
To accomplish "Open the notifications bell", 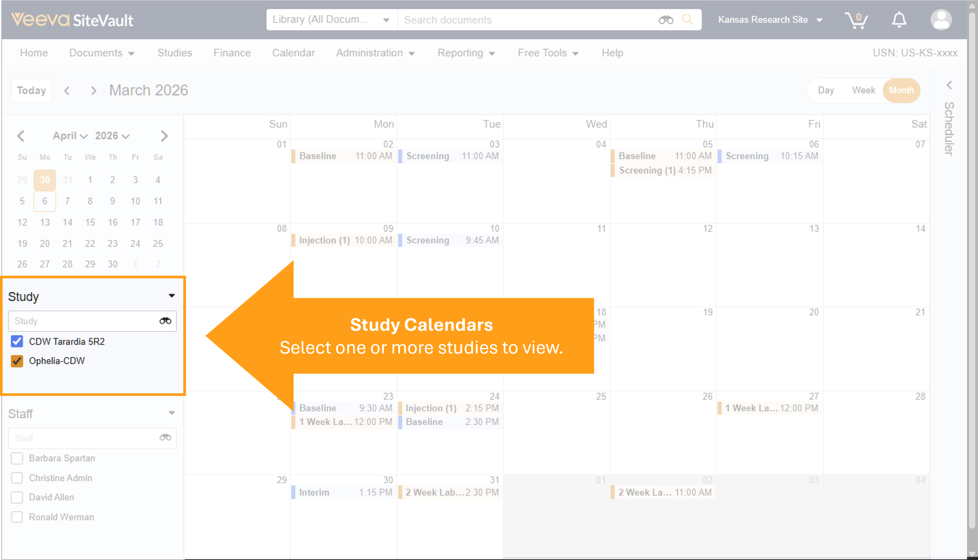I will pyautogui.click(x=899, y=20).
